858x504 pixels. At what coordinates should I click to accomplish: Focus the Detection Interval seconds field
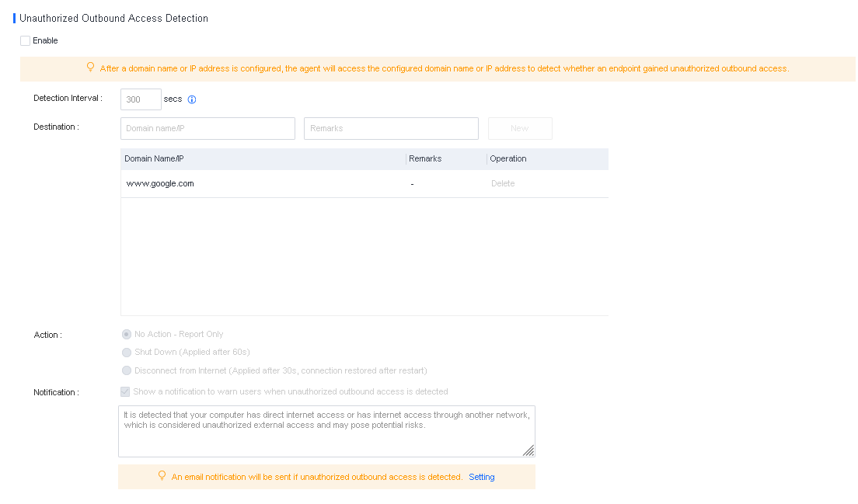pos(140,99)
